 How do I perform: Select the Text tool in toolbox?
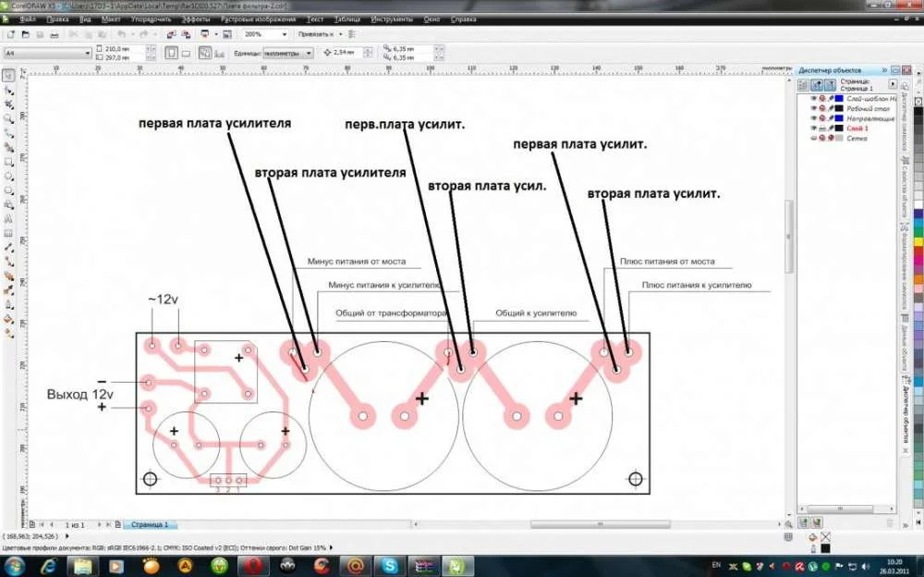8,219
